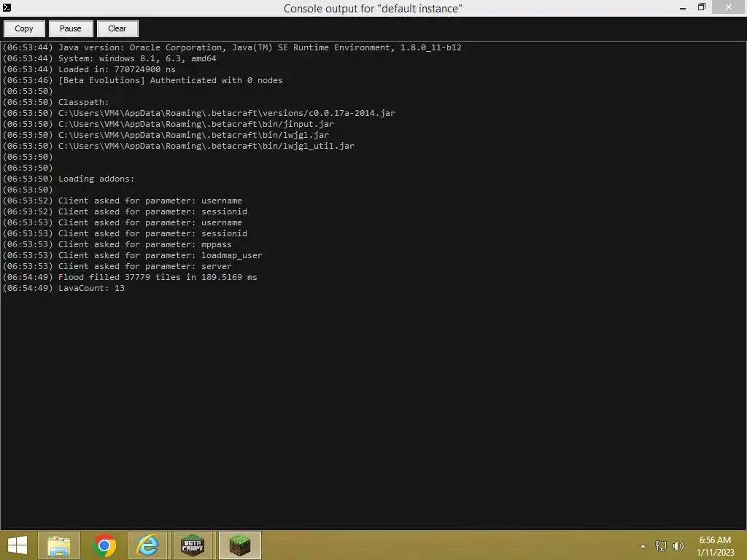Open the Windows Start menu
This screenshot has width=747, height=560.
click(x=18, y=545)
